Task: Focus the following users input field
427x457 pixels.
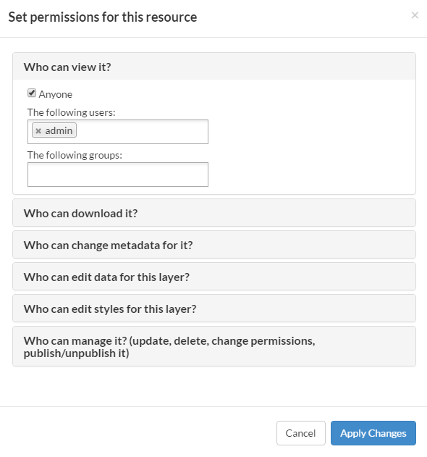Action: 142,131
